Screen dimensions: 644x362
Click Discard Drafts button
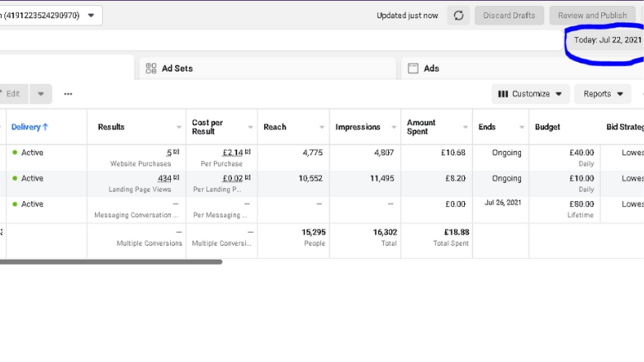coord(509,16)
